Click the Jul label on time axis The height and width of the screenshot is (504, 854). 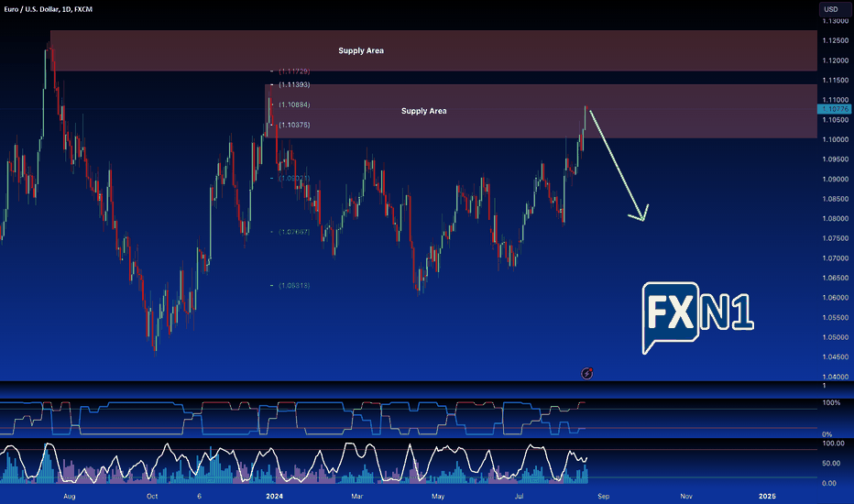(519, 497)
